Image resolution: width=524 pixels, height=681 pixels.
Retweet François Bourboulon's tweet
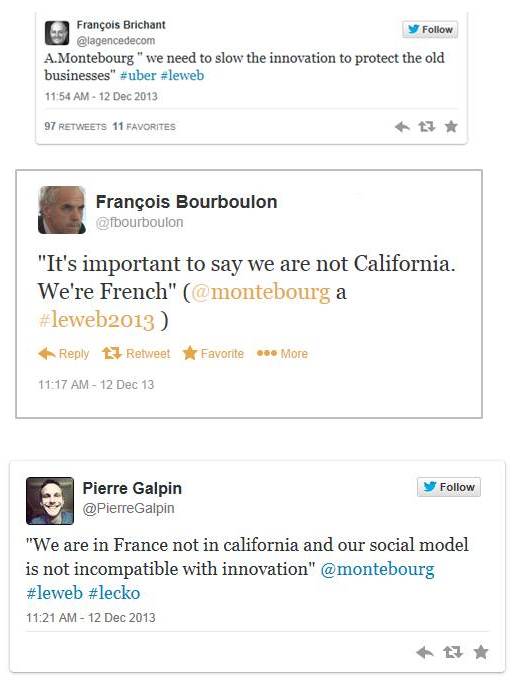tap(136, 354)
